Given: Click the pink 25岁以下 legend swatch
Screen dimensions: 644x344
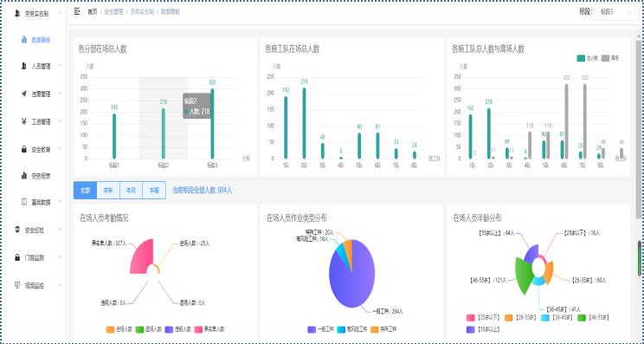Looking at the screenshot, I should (x=471, y=318).
